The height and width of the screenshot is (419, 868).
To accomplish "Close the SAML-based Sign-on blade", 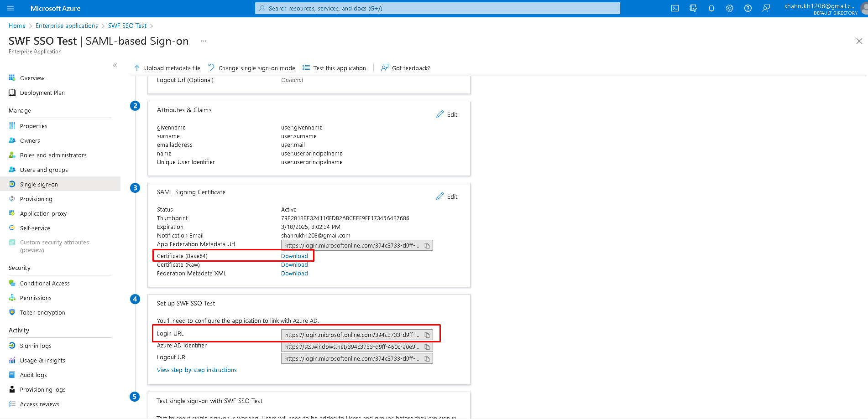I will pyautogui.click(x=859, y=41).
